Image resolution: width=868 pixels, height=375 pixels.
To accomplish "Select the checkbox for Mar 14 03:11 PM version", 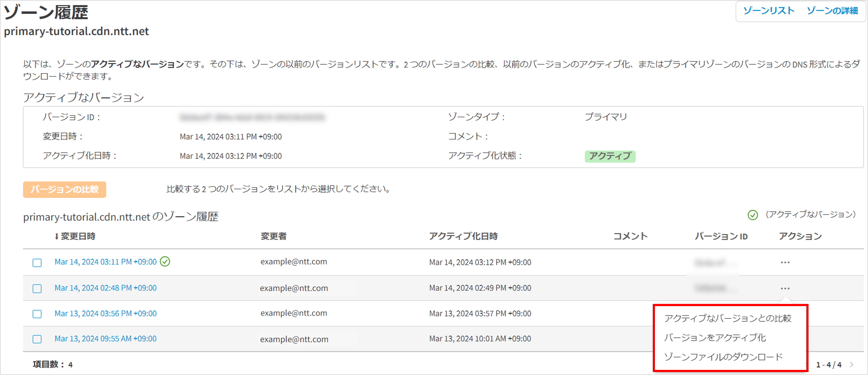I will [x=37, y=262].
